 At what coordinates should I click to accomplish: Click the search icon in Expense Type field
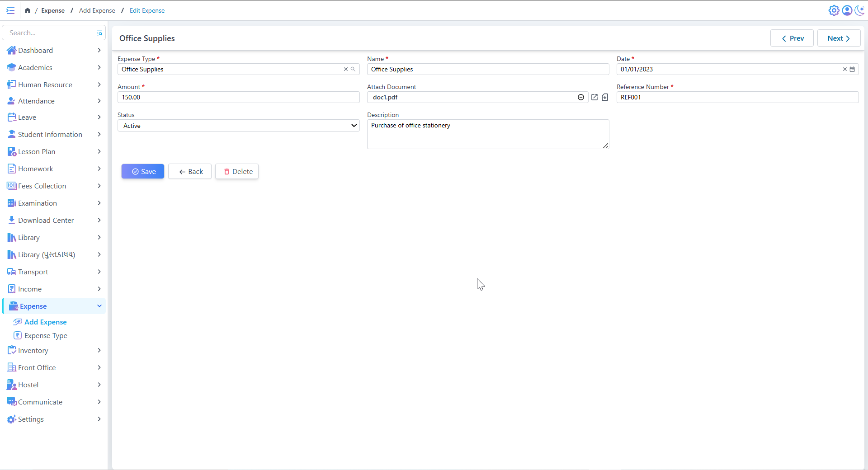[x=353, y=69]
